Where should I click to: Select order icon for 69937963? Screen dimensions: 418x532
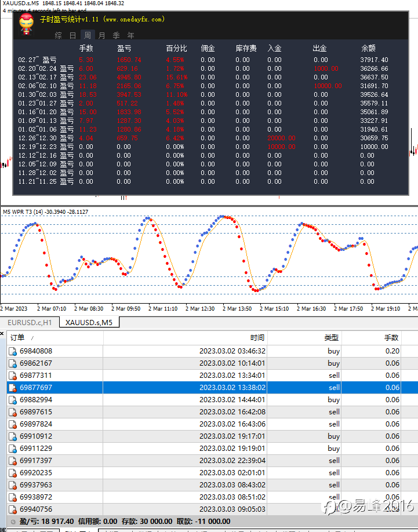tap(13, 485)
